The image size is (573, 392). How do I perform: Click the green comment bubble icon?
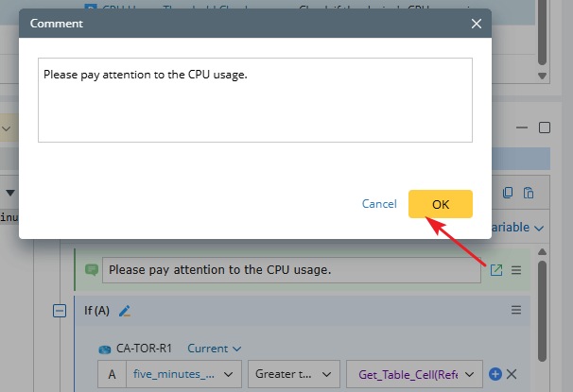pyautogui.click(x=92, y=269)
